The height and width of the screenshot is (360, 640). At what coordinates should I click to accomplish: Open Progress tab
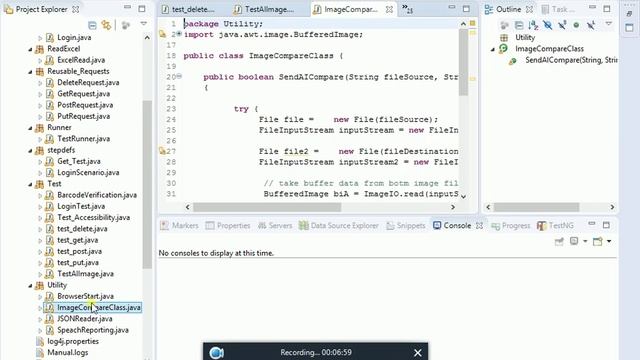tap(511, 225)
